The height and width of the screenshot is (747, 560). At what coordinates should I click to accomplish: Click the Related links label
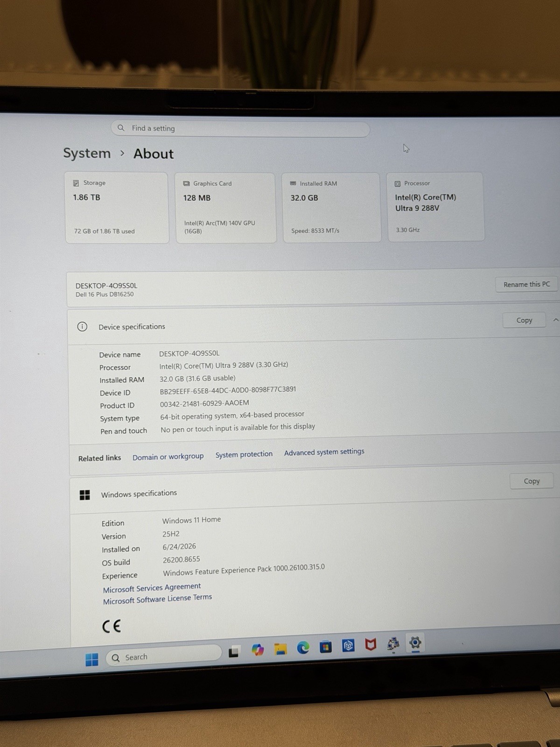(99, 458)
